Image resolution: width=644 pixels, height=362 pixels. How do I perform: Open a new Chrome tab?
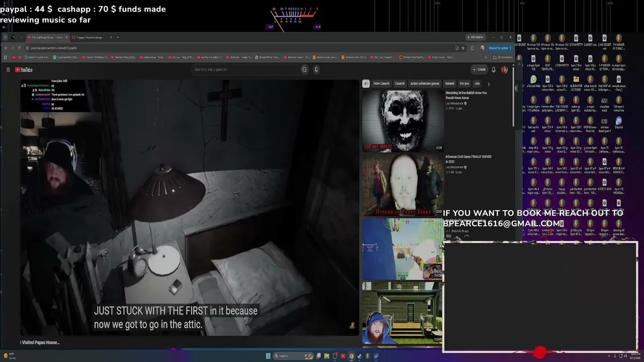click(118, 37)
